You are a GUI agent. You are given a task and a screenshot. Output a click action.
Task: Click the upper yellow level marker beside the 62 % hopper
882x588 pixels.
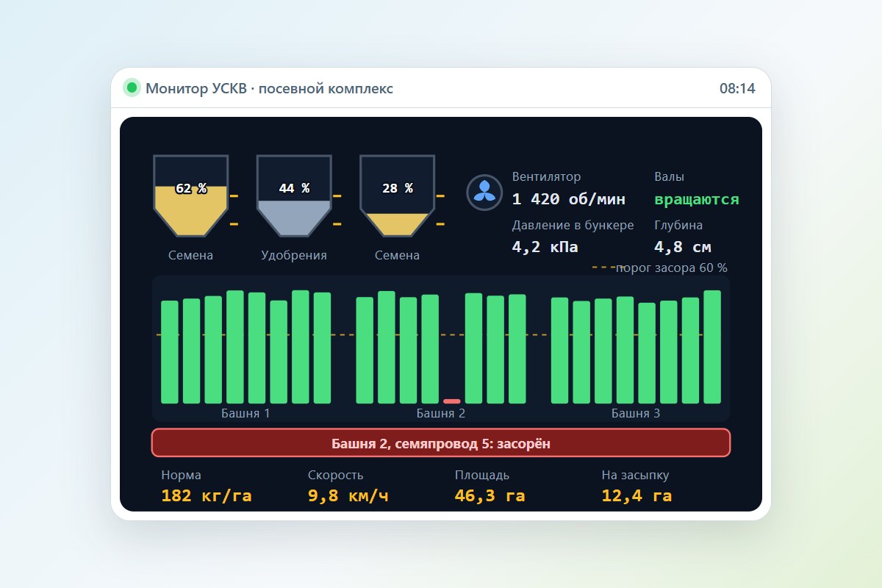click(234, 196)
